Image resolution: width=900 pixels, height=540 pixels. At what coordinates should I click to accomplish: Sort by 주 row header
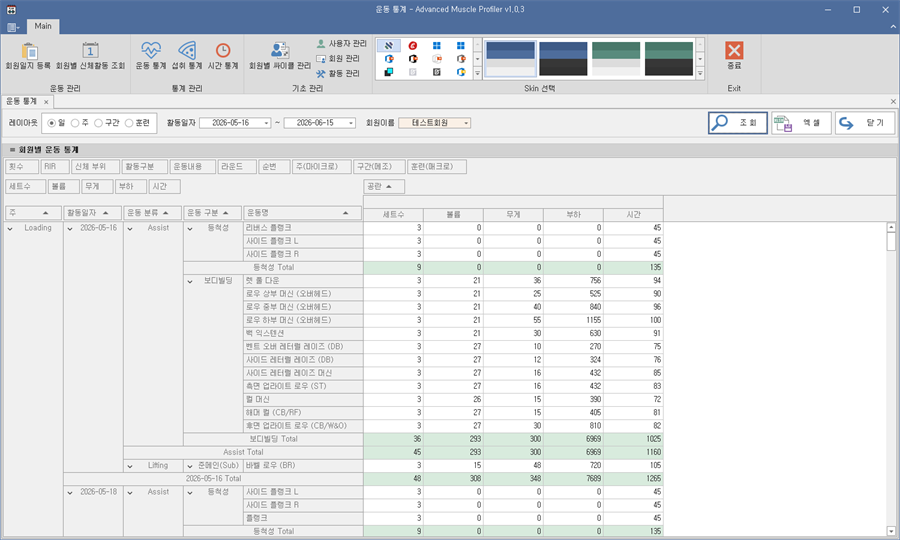tap(33, 213)
